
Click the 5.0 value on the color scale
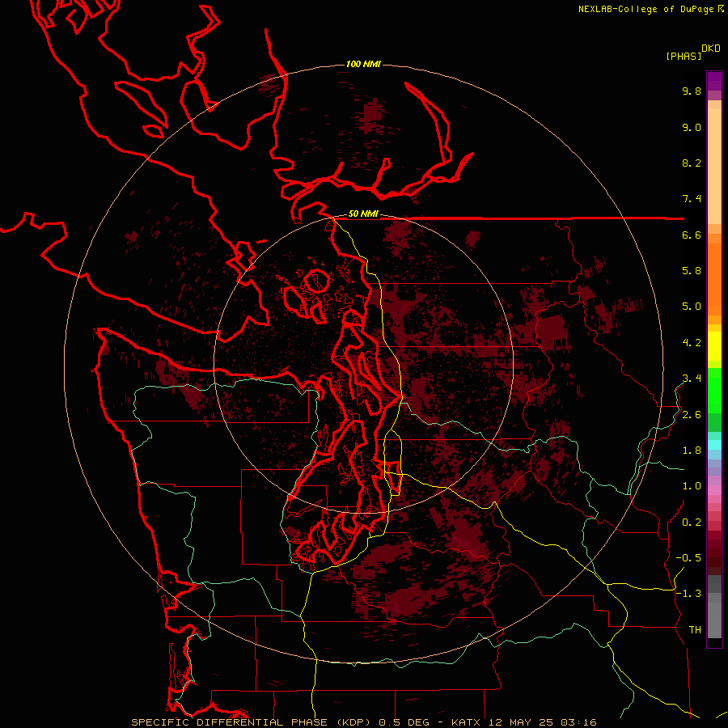click(x=692, y=307)
